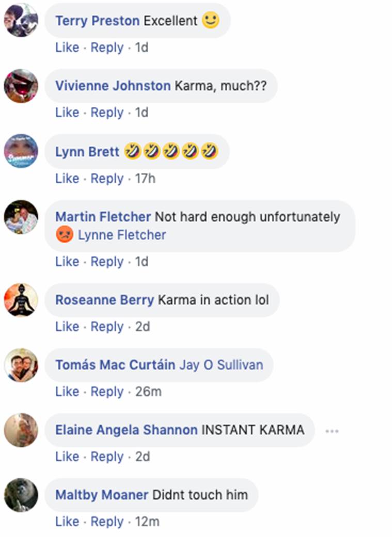Click Vivienne Johnston's profile picture

point(21,86)
